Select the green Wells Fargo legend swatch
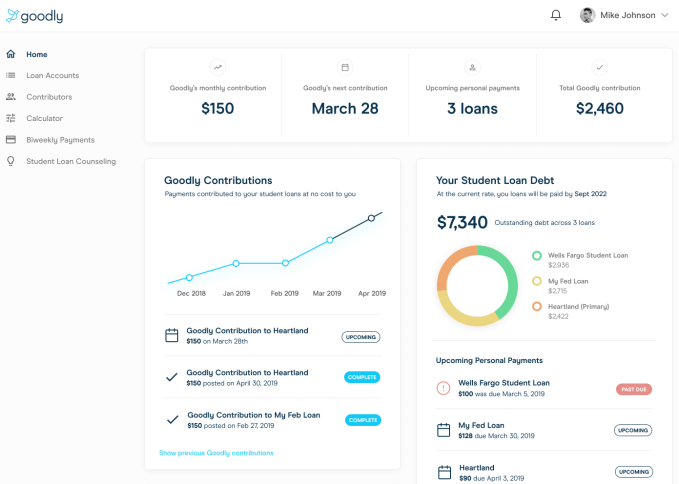Image resolution: width=679 pixels, height=484 pixels. pos(537,256)
